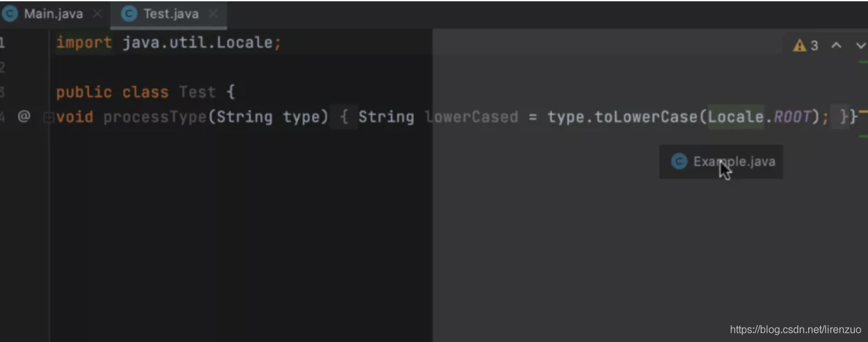868x342 pixels.
Task: Click the orange warning stripe on scrollbar
Action: pyautogui.click(x=863, y=112)
